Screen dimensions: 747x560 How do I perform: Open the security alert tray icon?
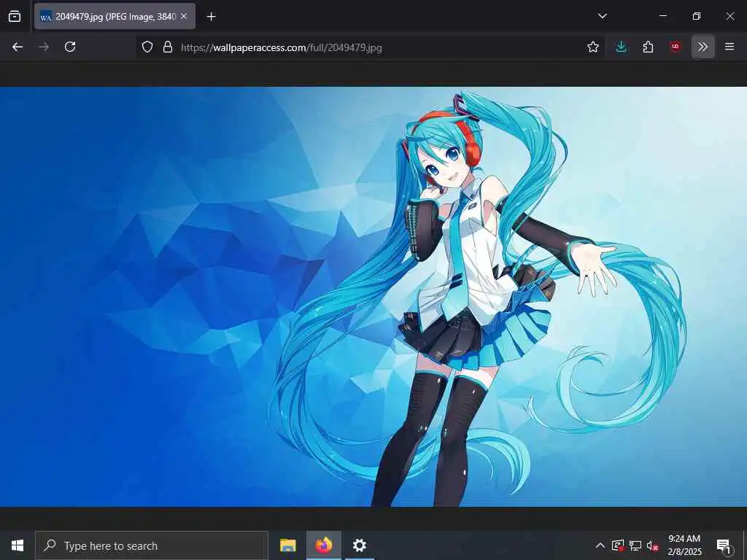pyautogui.click(x=618, y=545)
